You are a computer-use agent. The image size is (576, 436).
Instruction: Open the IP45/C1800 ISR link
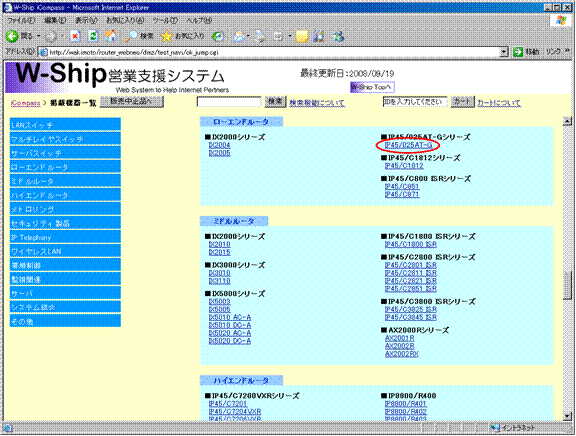coord(411,244)
